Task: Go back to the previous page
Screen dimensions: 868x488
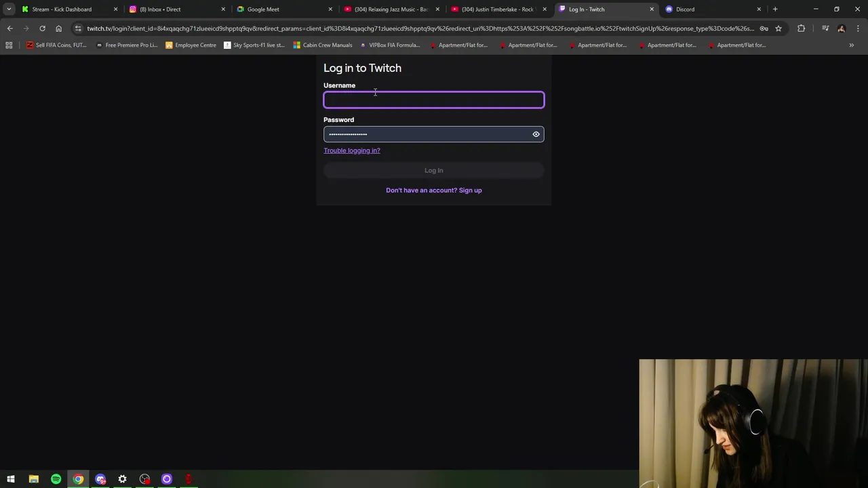Action: tap(9, 28)
